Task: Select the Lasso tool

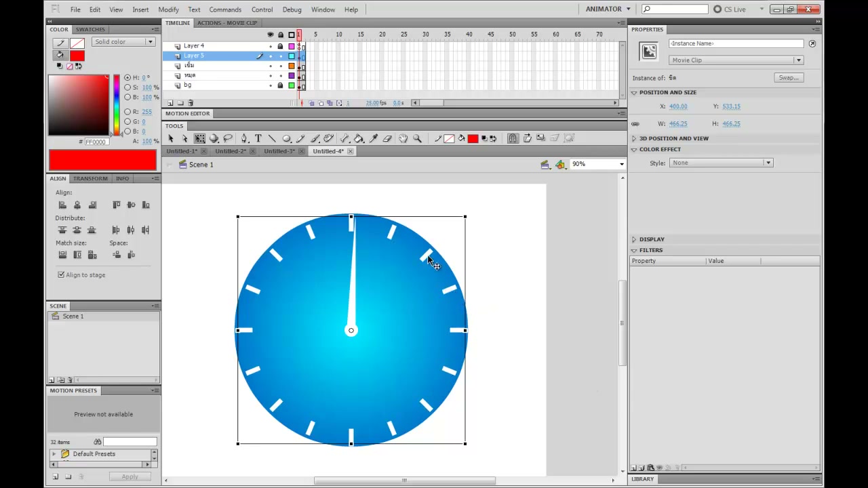Action: (x=228, y=138)
